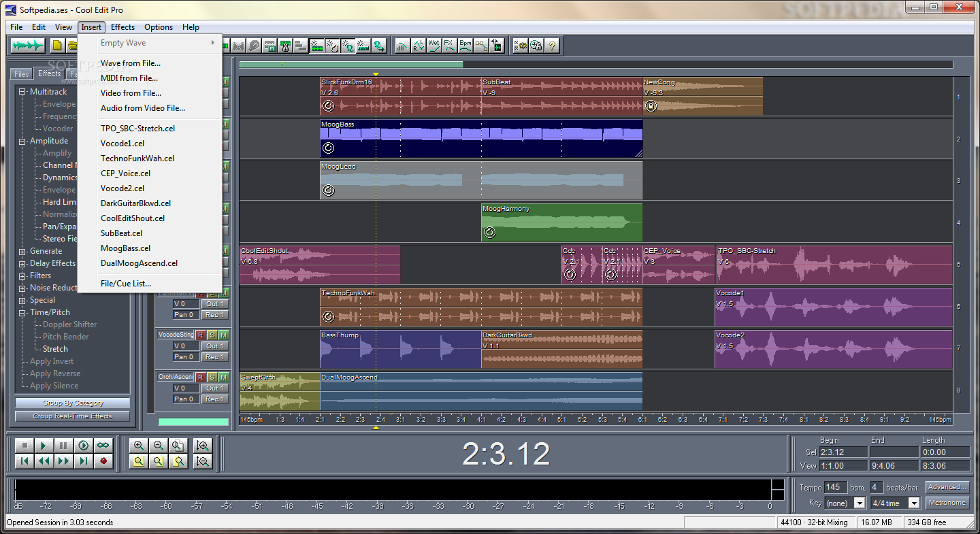Click the waveform view switch icon
980x534 pixels.
pyautogui.click(x=28, y=46)
